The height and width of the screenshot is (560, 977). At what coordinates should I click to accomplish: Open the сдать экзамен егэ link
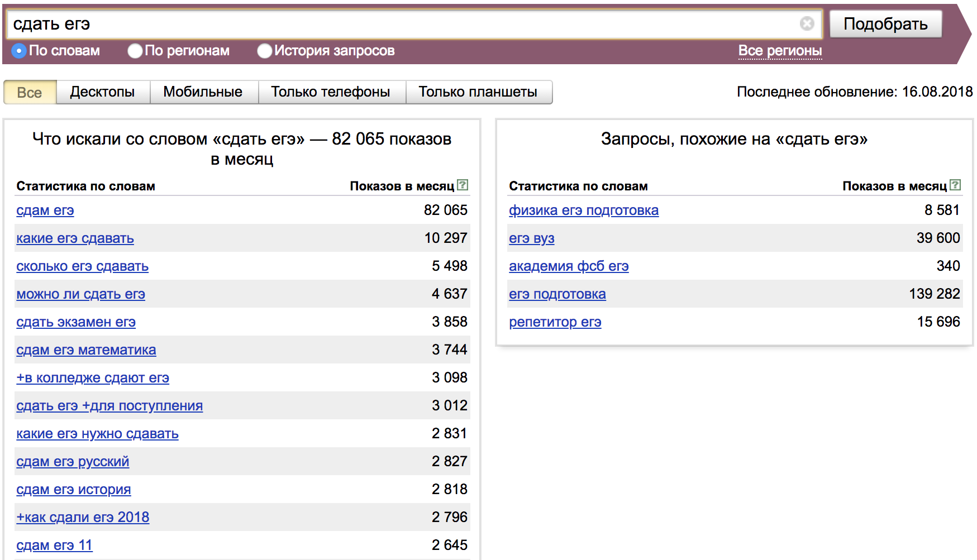click(76, 322)
